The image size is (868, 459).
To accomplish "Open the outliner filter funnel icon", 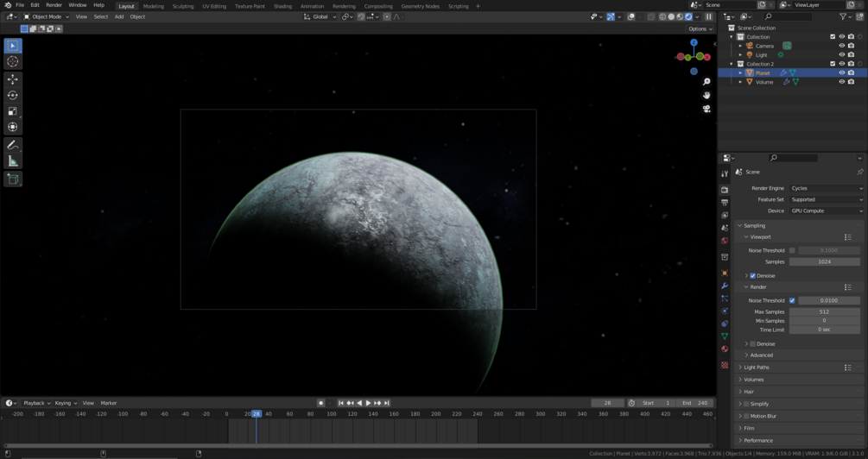I will [x=843, y=16].
